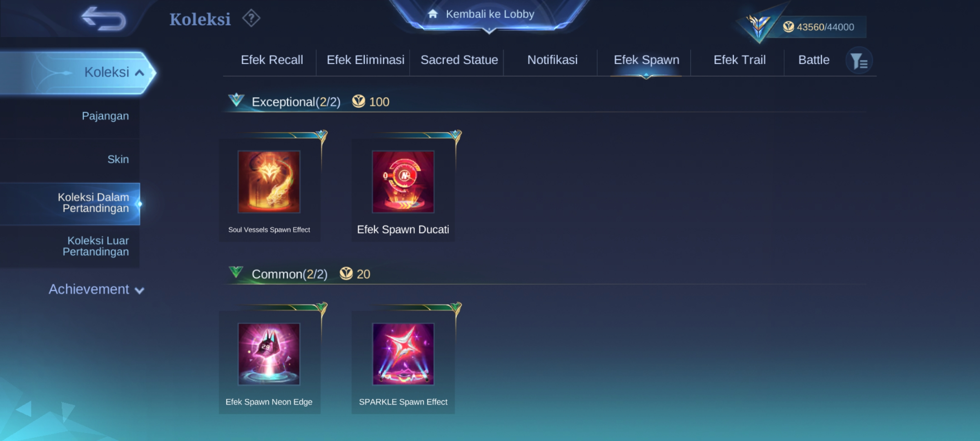Image resolution: width=980 pixels, height=441 pixels.
Task: Collapse the Exceptional(2/2) group
Action: coord(236,100)
